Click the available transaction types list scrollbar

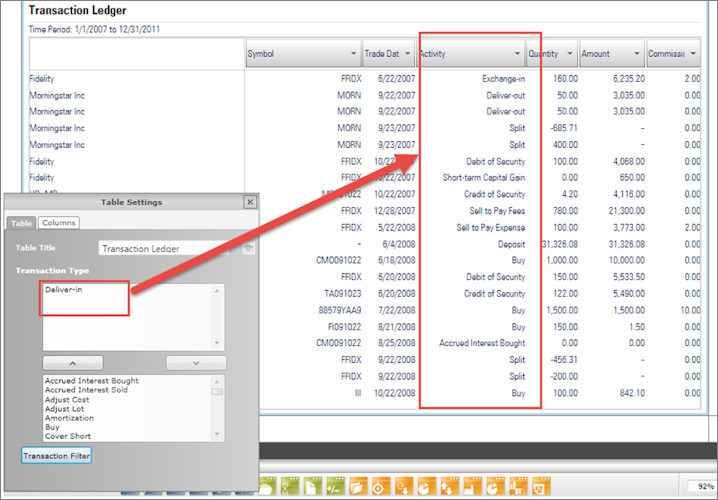coord(216,410)
